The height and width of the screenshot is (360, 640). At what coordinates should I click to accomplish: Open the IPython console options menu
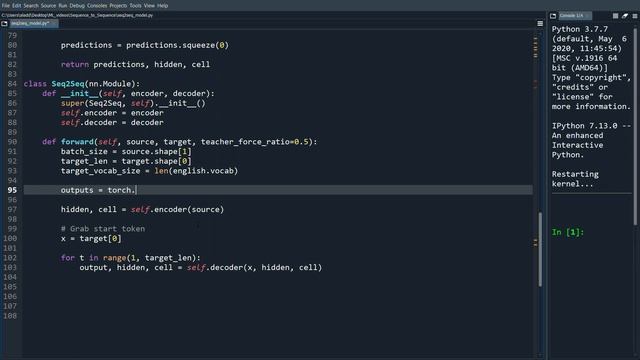coord(635,16)
